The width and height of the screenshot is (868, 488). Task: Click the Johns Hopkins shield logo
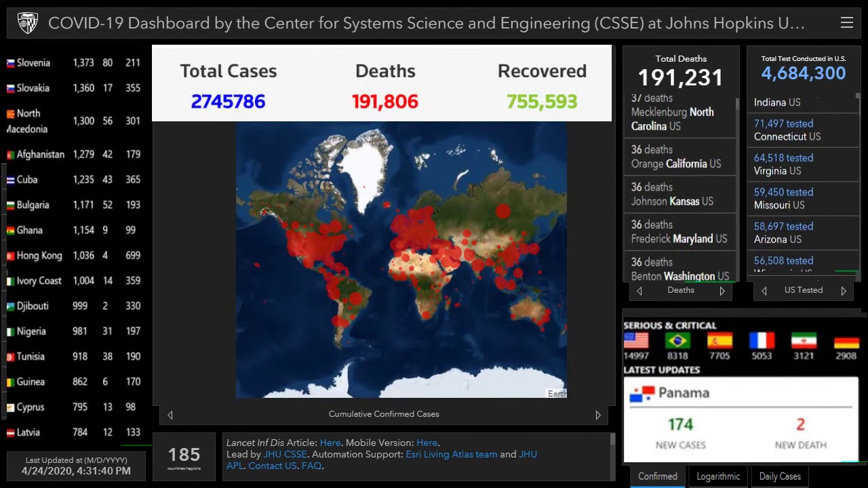pyautogui.click(x=28, y=23)
